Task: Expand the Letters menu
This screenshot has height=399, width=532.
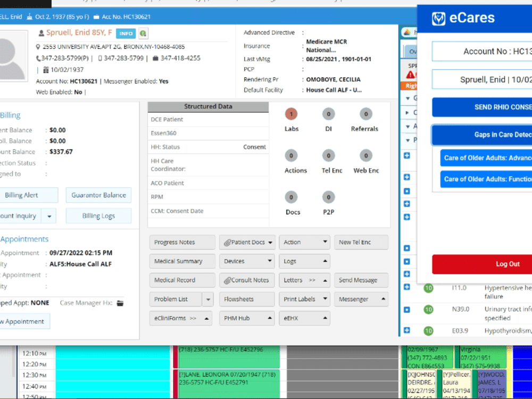Action: pos(305,280)
